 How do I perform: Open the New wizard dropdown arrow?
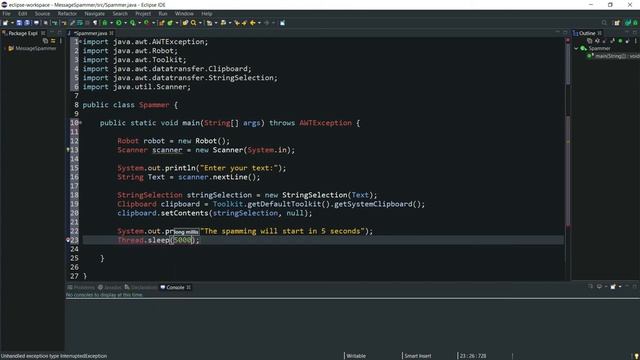[x=12, y=23]
